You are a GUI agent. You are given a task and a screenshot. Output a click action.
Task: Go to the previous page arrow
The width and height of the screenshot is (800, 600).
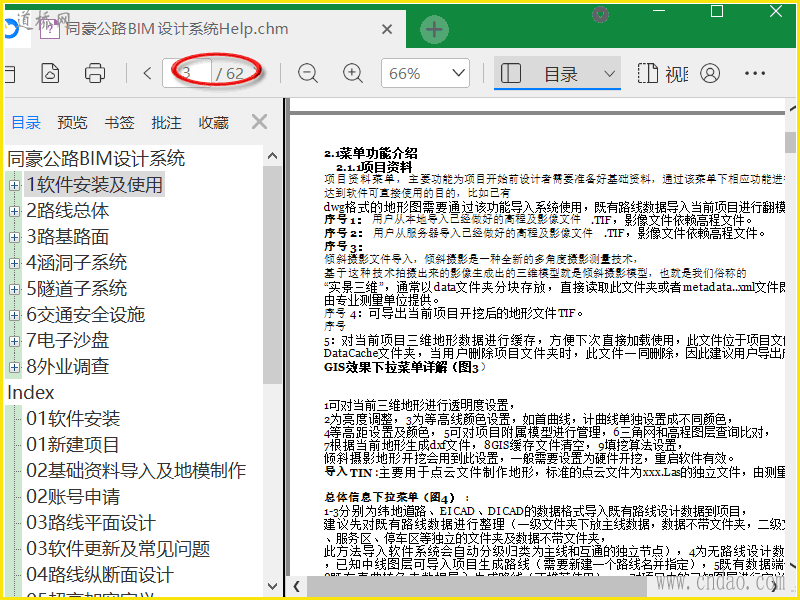click(x=147, y=73)
